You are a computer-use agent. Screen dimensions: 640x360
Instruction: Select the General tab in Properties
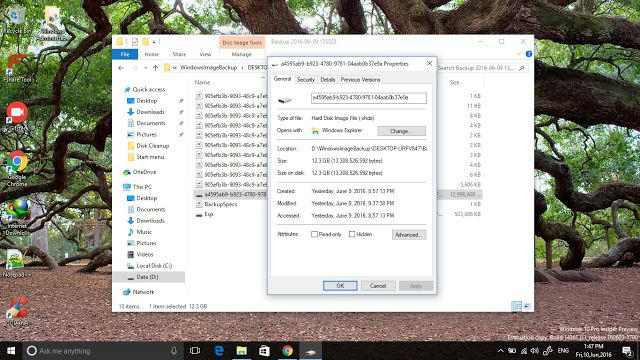(x=282, y=79)
